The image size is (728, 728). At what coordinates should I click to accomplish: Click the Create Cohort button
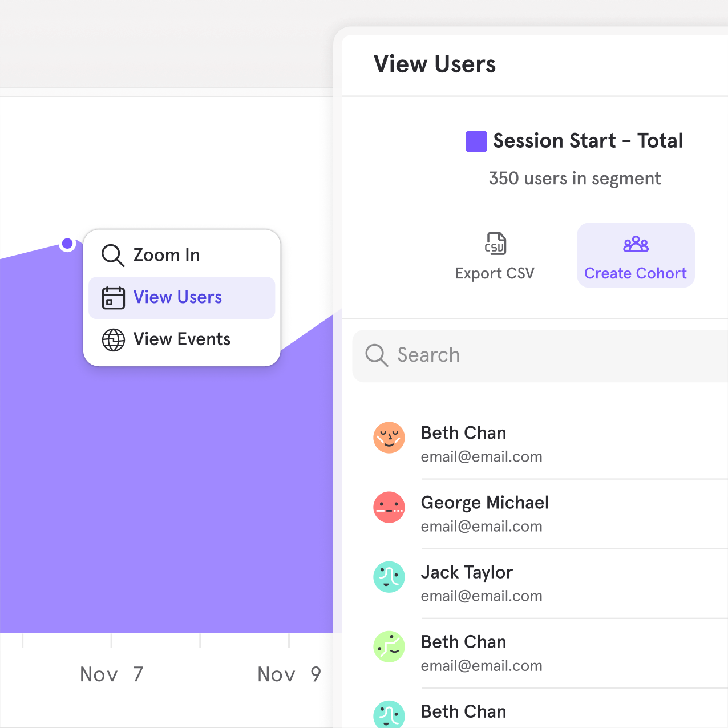(x=636, y=255)
